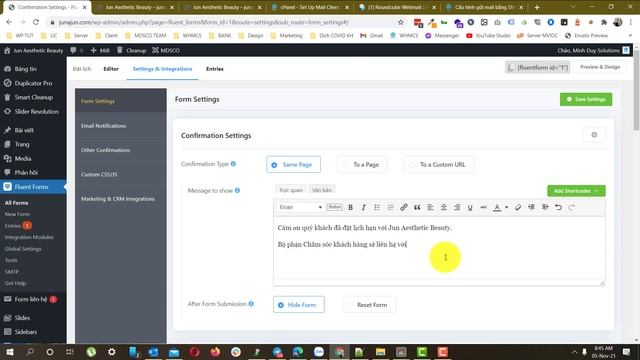The height and width of the screenshot is (360, 640).
Task: Click into the confirmation message text area
Action: (439, 248)
